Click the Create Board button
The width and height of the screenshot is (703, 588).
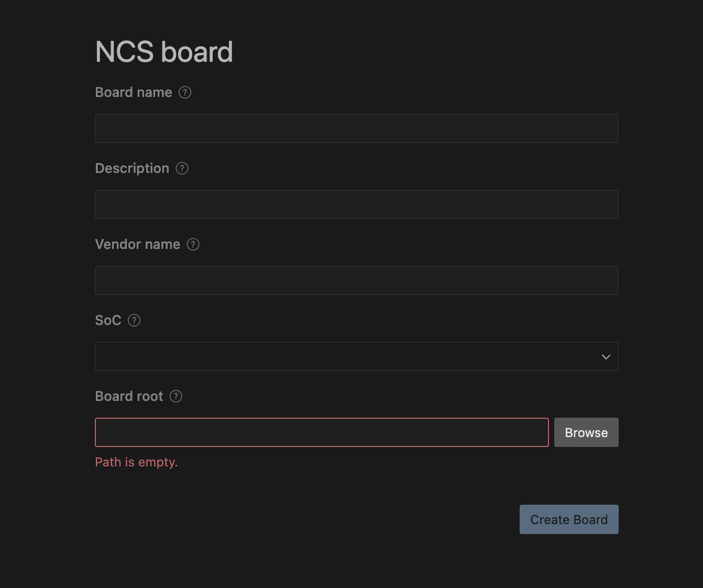569,519
